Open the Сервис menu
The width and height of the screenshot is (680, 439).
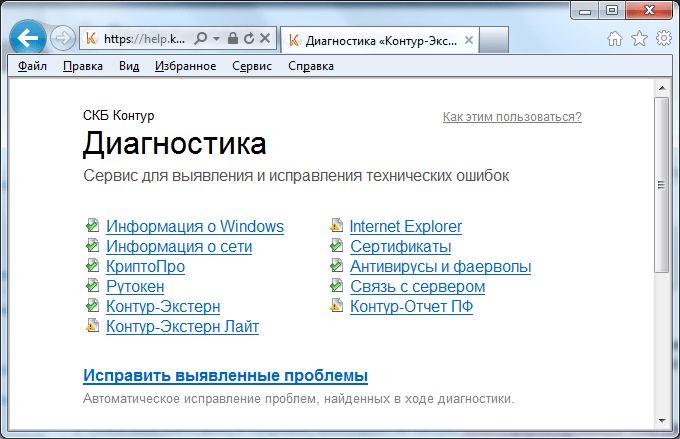252,66
